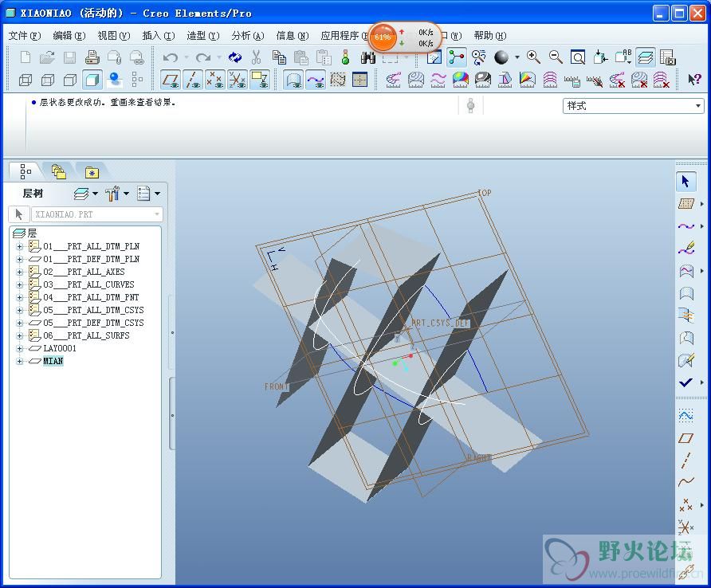This screenshot has width=711, height=588.
Task: Select layer 06___PRT_ALL_SURFS
Action: point(86,335)
